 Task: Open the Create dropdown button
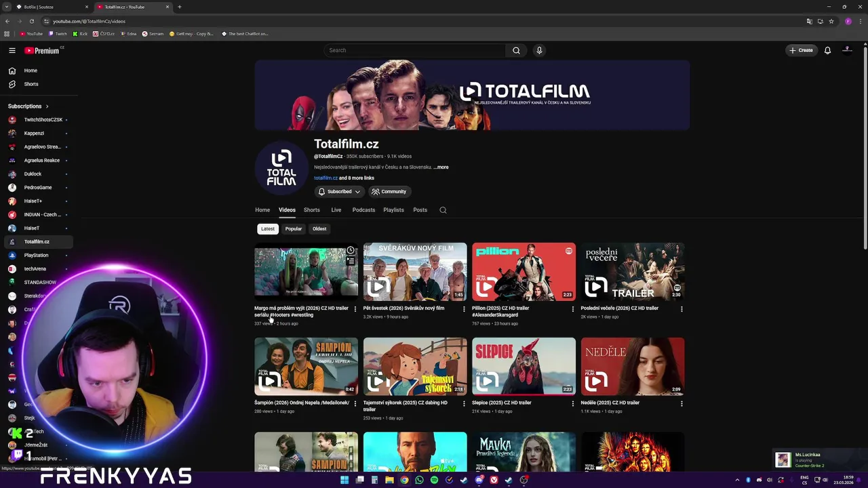point(801,50)
